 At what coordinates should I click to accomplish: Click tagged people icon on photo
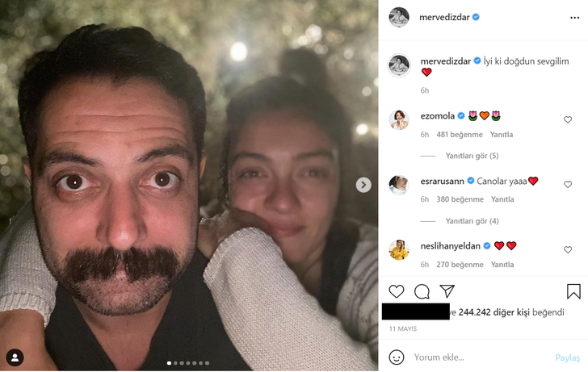(15, 357)
